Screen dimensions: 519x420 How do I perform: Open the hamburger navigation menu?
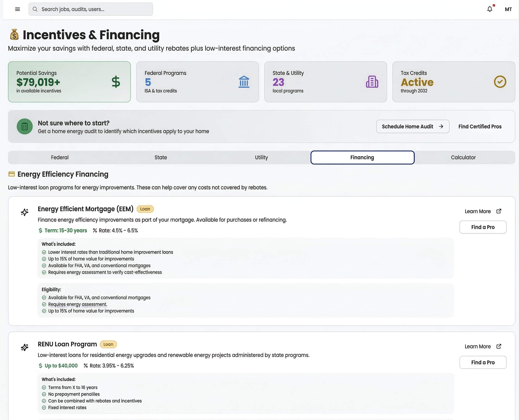(x=17, y=9)
